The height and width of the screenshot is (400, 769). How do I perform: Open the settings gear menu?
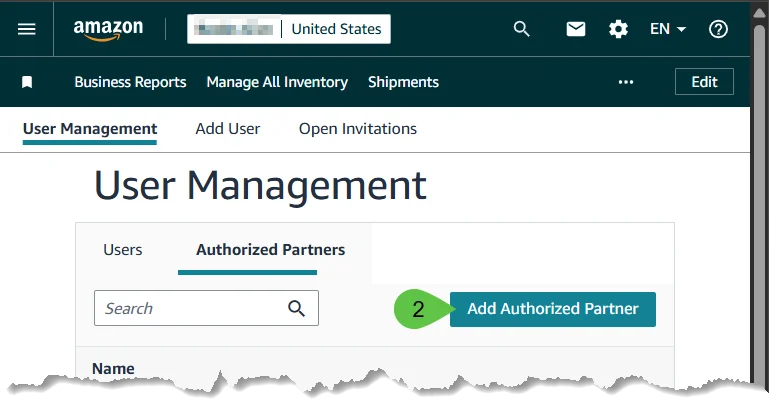point(618,29)
